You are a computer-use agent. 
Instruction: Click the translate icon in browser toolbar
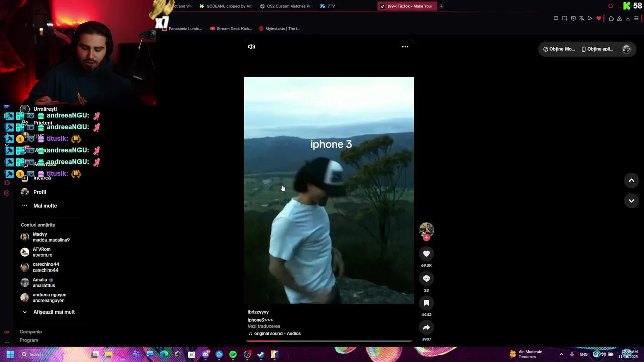tap(582, 18)
